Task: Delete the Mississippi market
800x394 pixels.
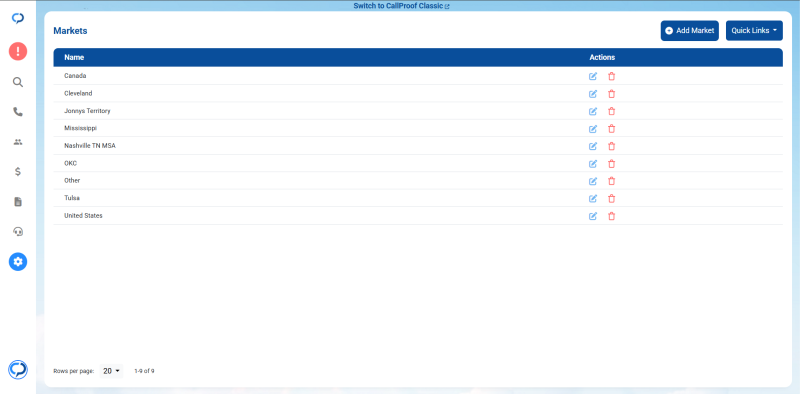Action: pyautogui.click(x=612, y=129)
